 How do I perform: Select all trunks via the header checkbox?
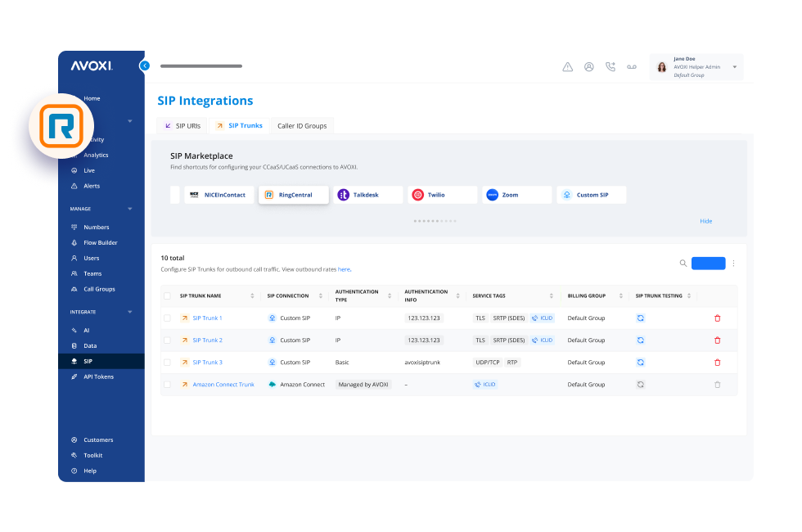point(167,295)
